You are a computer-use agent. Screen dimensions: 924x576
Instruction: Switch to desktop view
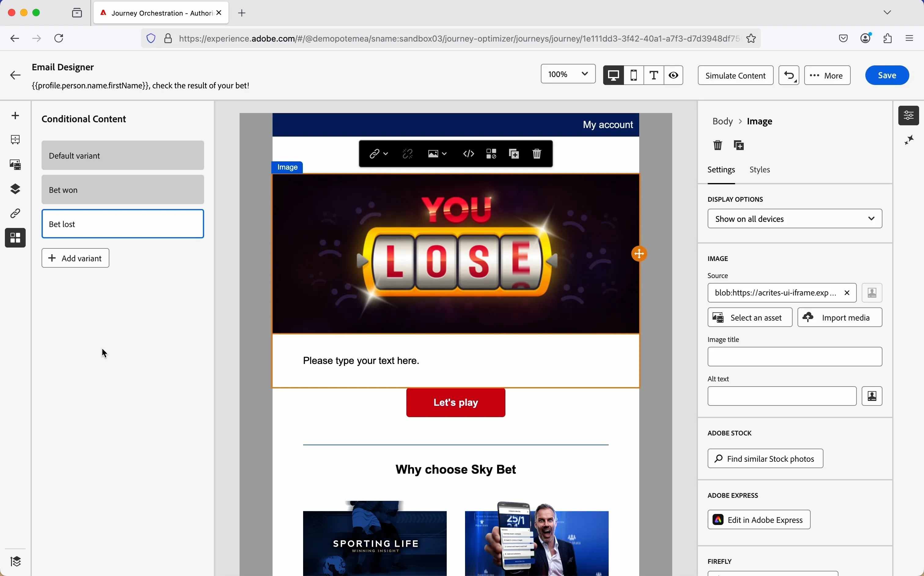click(614, 75)
